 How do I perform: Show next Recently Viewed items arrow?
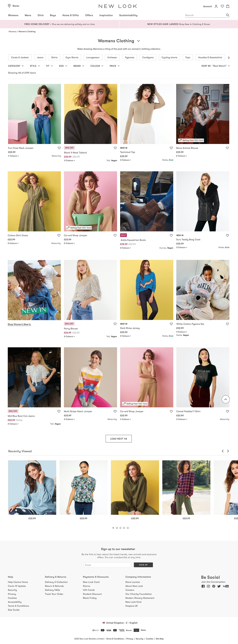pyautogui.click(x=228, y=451)
